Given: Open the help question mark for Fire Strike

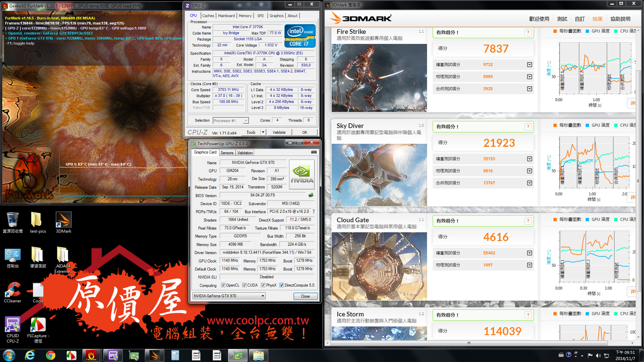Looking at the screenshot, I should pos(528,33).
